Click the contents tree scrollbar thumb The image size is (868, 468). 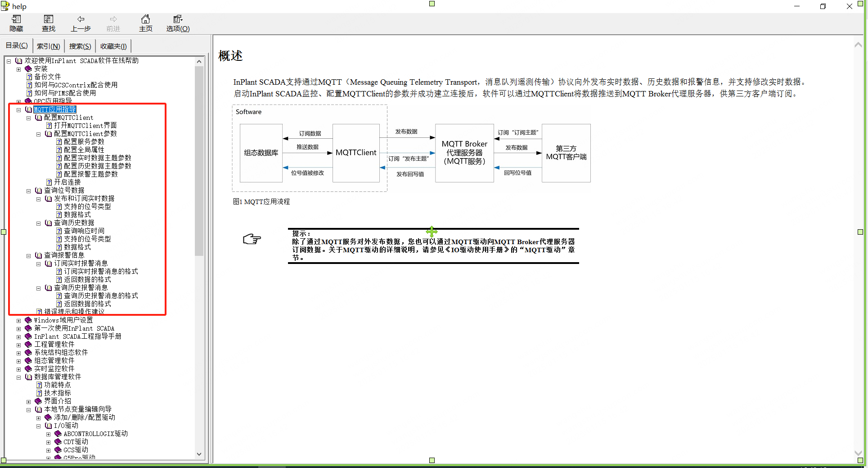pyautogui.click(x=199, y=161)
